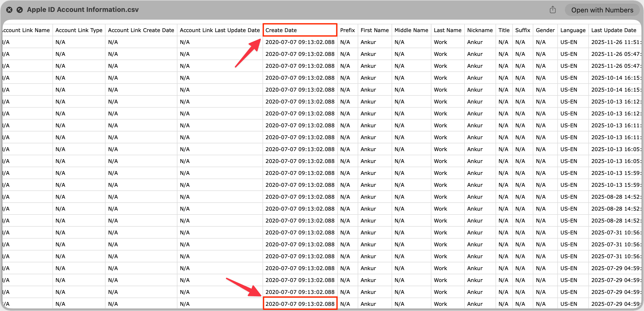Click a Work cell in the Last Name column

[440, 42]
